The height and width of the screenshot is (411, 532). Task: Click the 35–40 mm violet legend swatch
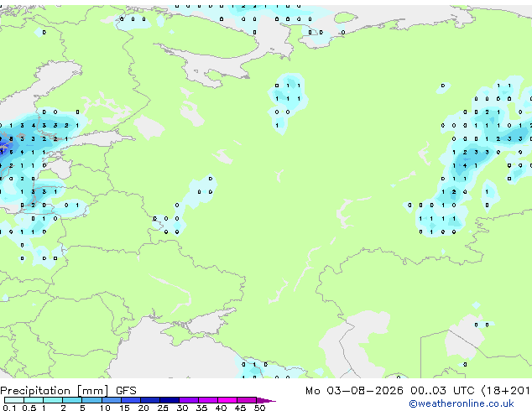(207, 400)
